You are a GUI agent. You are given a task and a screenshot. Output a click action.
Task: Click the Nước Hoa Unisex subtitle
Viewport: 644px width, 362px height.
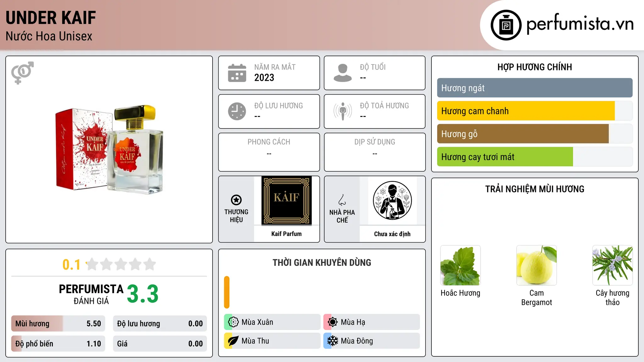(49, 36)
